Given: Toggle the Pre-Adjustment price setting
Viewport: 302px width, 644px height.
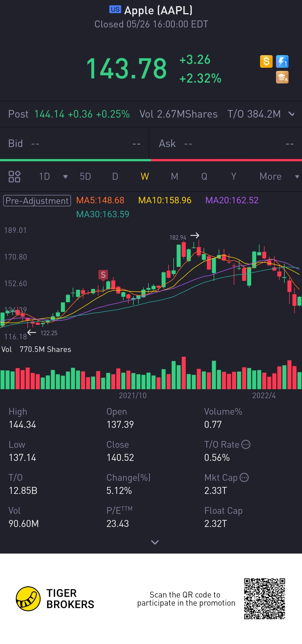Looking at the screenshot, I should click(37, 201).
